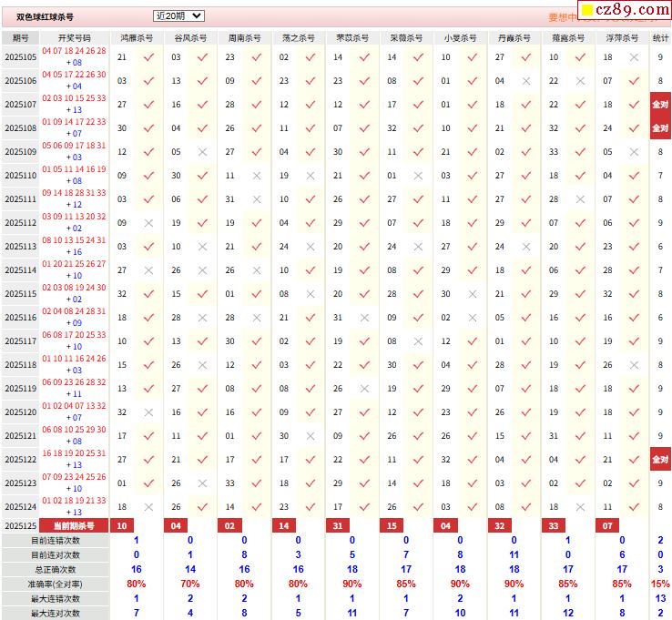The image size is (672, 620).
Task: Select the 丹霞杀号 column header
Action: (x=514, y=38)
